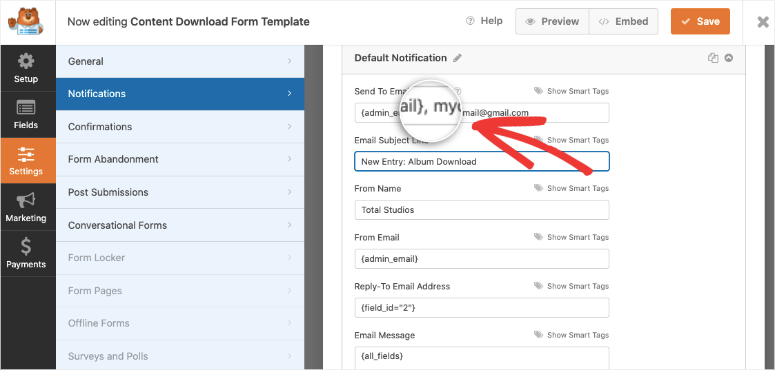Screen dimensions: 775x370
Task: Show Smart Tags for From Name
Action: (x=578, y=188)
